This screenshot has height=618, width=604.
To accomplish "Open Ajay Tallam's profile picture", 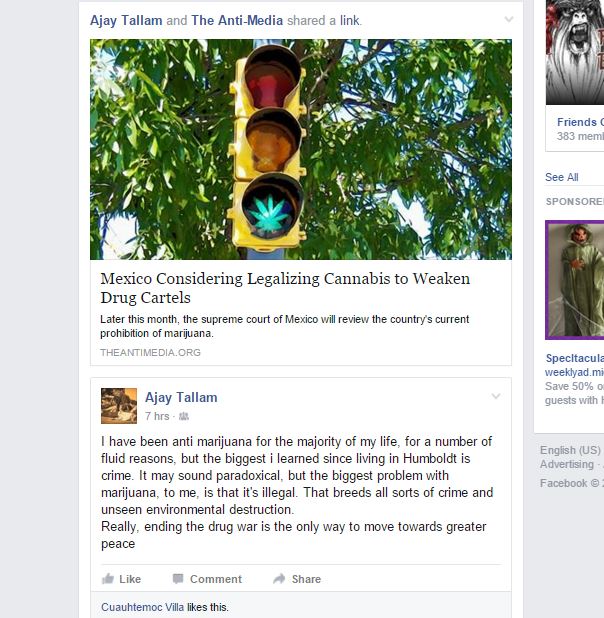I will click(119, 406).
